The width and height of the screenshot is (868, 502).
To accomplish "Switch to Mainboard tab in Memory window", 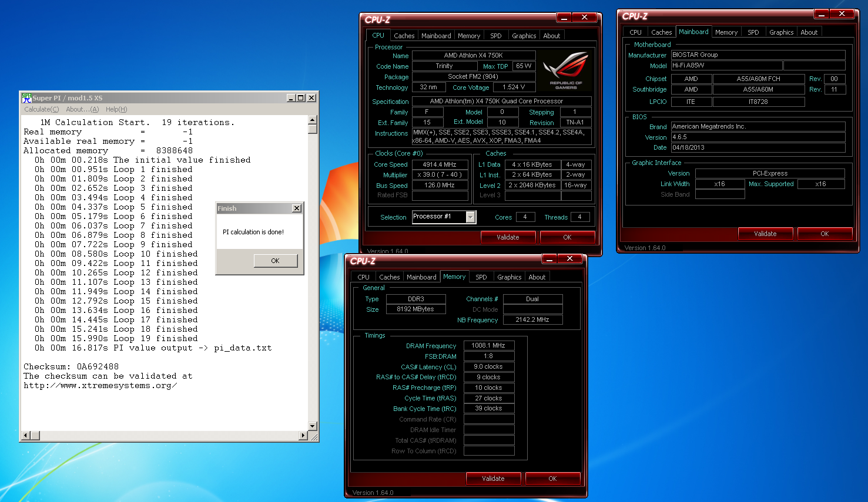I will point(421,277).
